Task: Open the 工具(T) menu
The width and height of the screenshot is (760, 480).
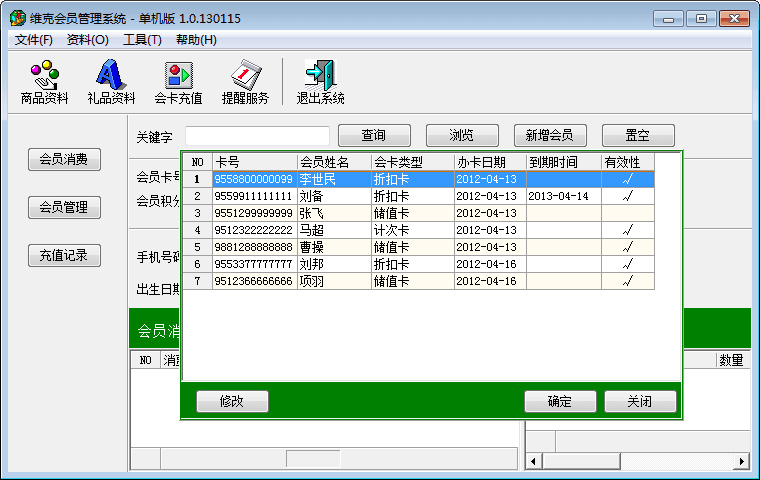Action: point(142,40)
